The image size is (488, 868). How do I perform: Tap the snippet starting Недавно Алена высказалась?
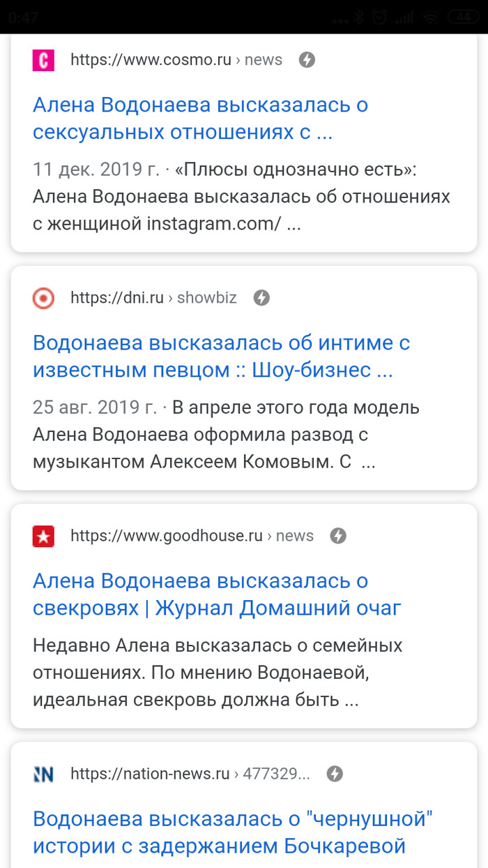click(x=218, y=673)
